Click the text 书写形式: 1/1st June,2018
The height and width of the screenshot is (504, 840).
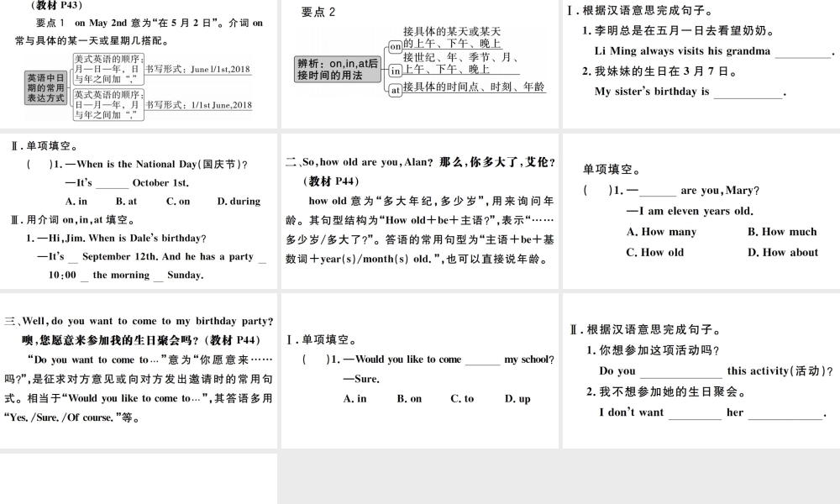198,105
